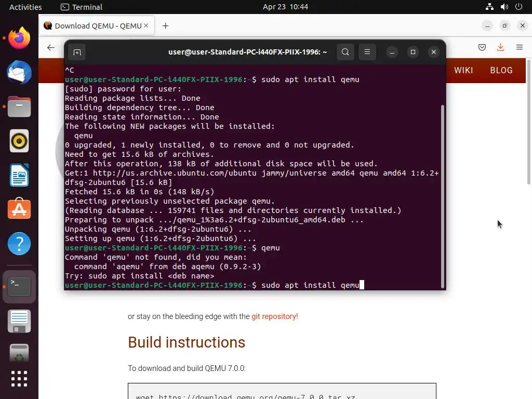Follow the git repository link
Viewport: 532px width, 399px height.
click(x=274, y=316)
